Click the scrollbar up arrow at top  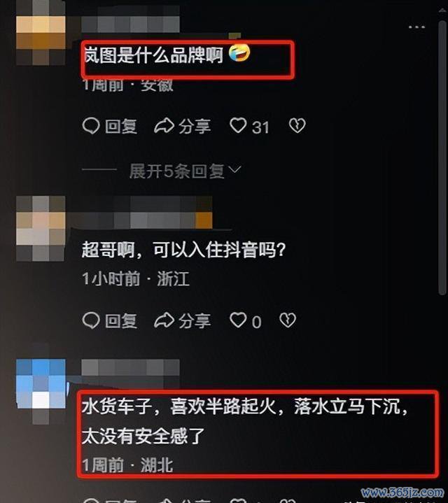[x=442, y=10]
